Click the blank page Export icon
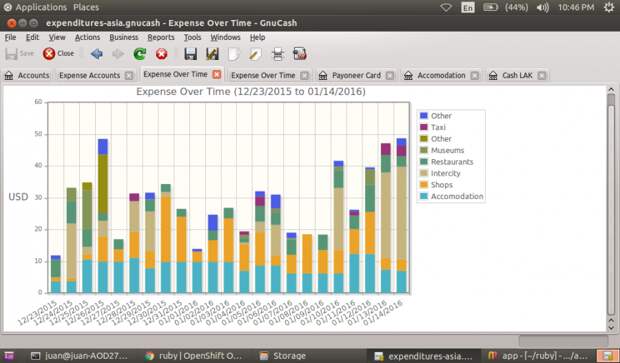This screenshot has height=363, width=620. pos(234,54)
